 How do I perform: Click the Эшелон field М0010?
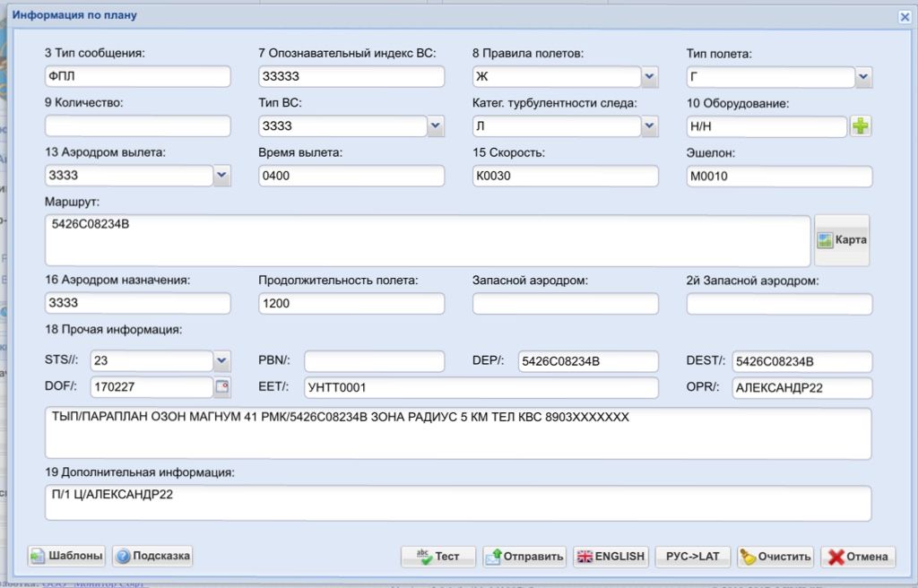pyautogui.click(x=779, y=177)
